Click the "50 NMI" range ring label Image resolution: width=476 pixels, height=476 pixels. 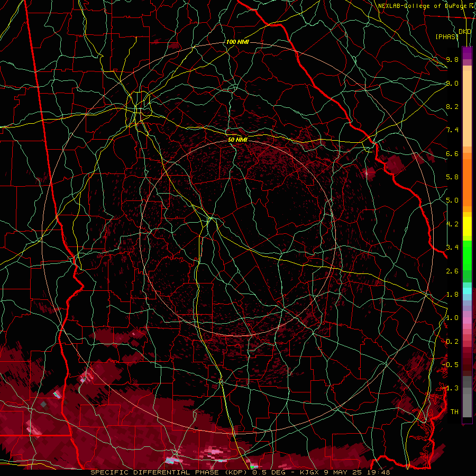pyautogui.click(x=237, y=140)
